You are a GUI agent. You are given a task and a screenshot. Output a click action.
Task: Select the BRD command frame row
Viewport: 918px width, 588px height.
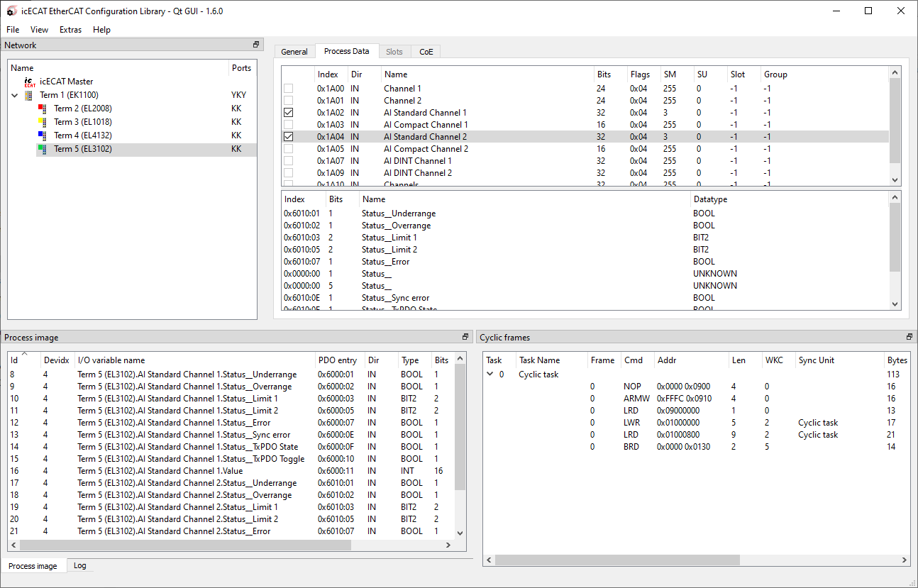click(696, 447)
